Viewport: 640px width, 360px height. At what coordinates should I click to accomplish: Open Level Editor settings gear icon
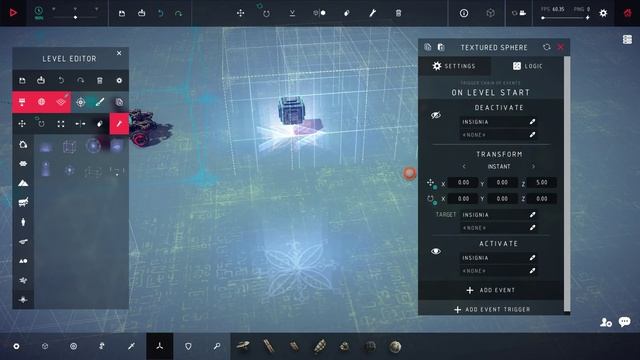coord(119,80)
